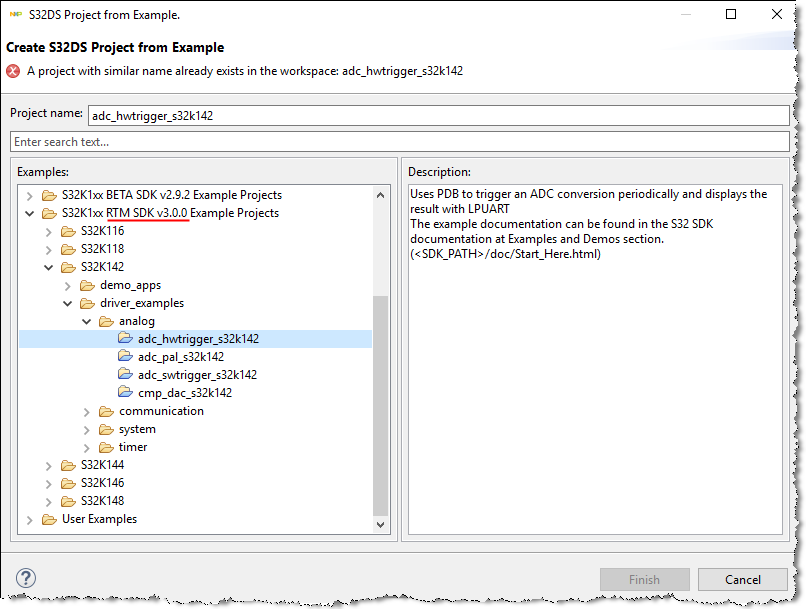The image size is (806, 609).
Task: Expand the S32K144 tree node
Action: tap(48, 464)
